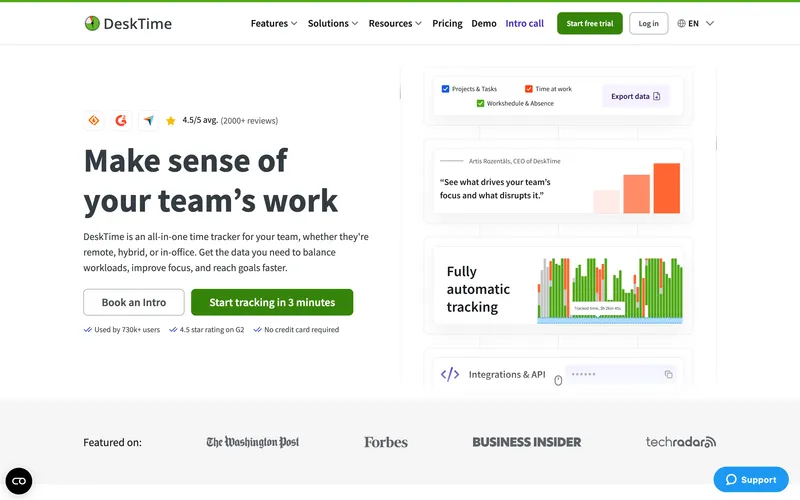Click the black accessibility widget icon
This screenshot has width=800, height=500.
(19, 481)
